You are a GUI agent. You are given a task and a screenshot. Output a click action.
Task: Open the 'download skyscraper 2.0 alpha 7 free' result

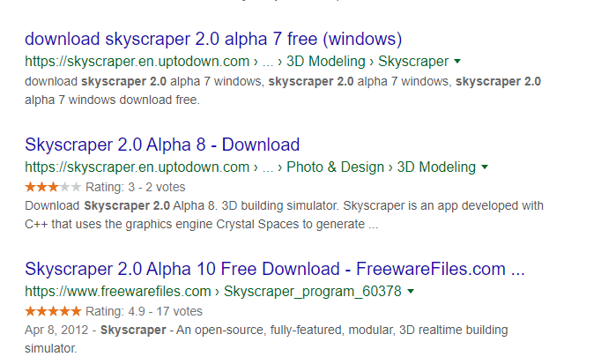213,40
